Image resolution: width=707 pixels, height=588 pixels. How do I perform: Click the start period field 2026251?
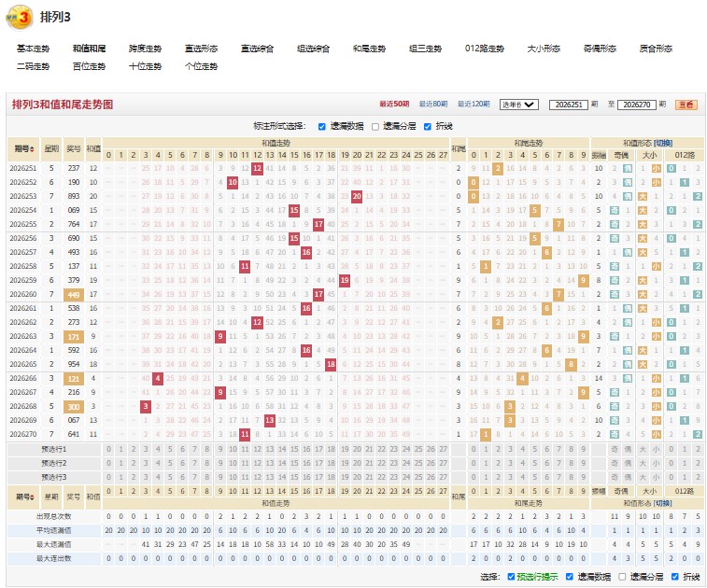coord(569,105)
